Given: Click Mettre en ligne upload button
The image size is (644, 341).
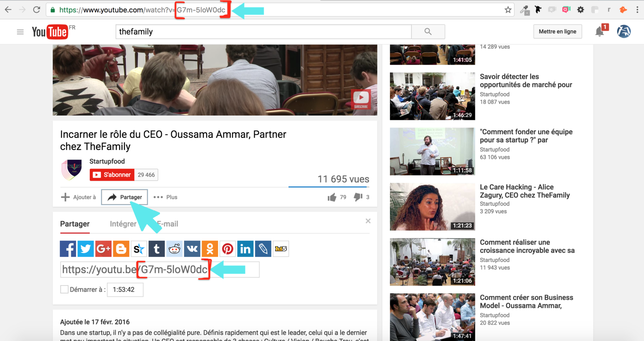Looking at the screenshot, I should pyautogui.click(x=557, y=31).
